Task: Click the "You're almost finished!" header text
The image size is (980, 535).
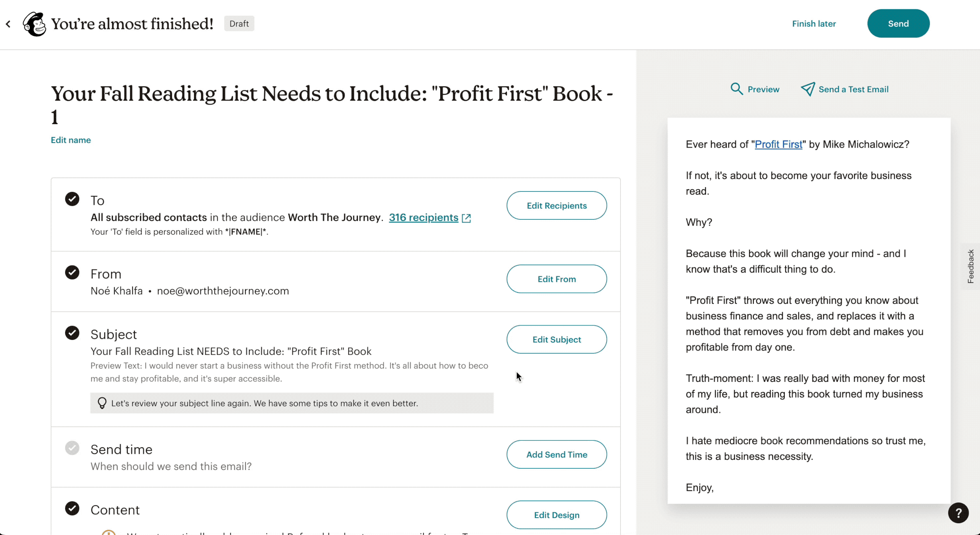Action: [132, 24]
